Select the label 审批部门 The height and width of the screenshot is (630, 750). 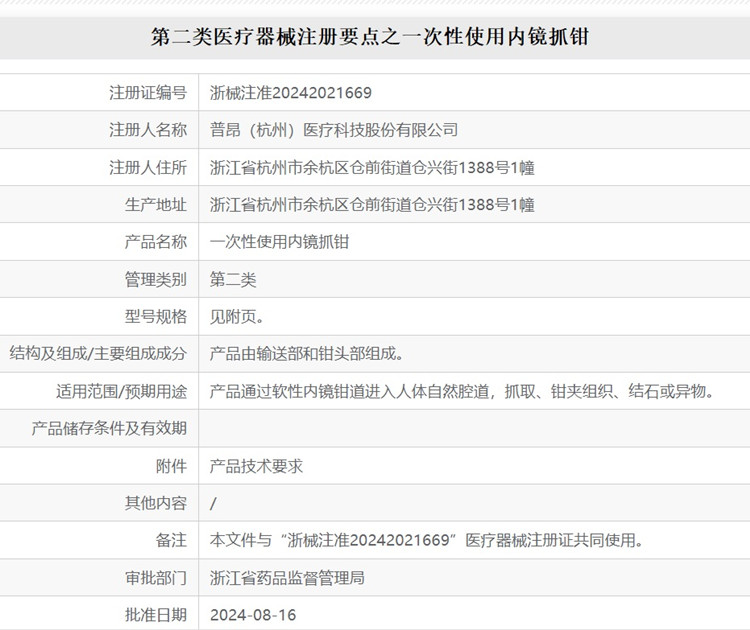pyautogui.click(x=155, y=578)
